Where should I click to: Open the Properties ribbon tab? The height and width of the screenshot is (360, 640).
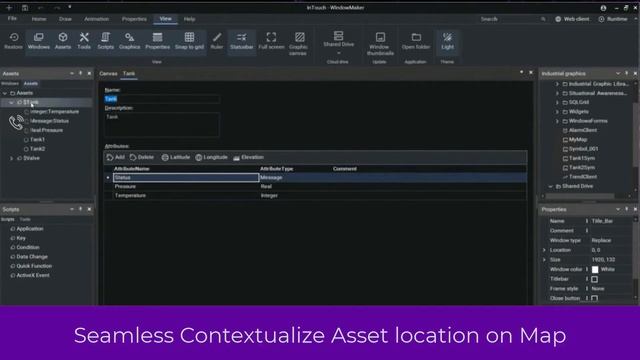(x=134, y=19)
